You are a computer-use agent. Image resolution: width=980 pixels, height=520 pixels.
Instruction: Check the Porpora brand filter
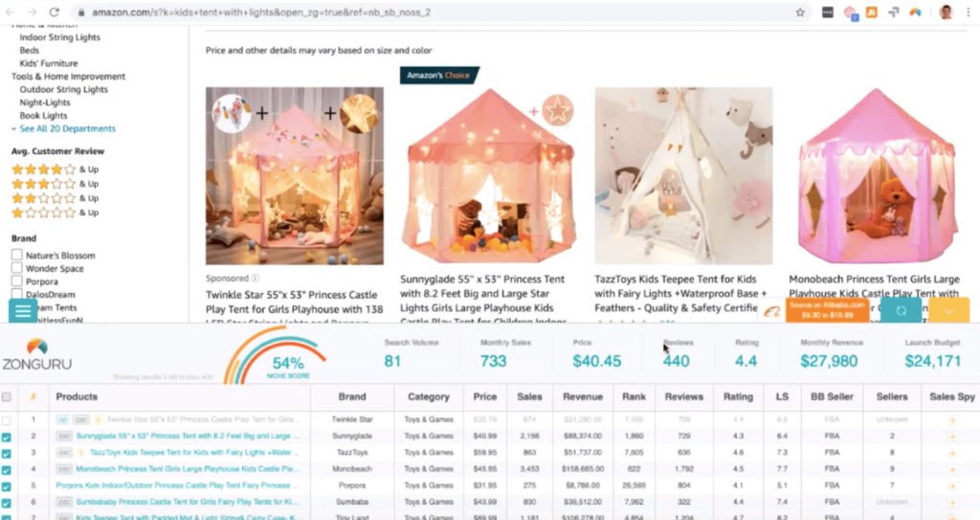[17, 281]
